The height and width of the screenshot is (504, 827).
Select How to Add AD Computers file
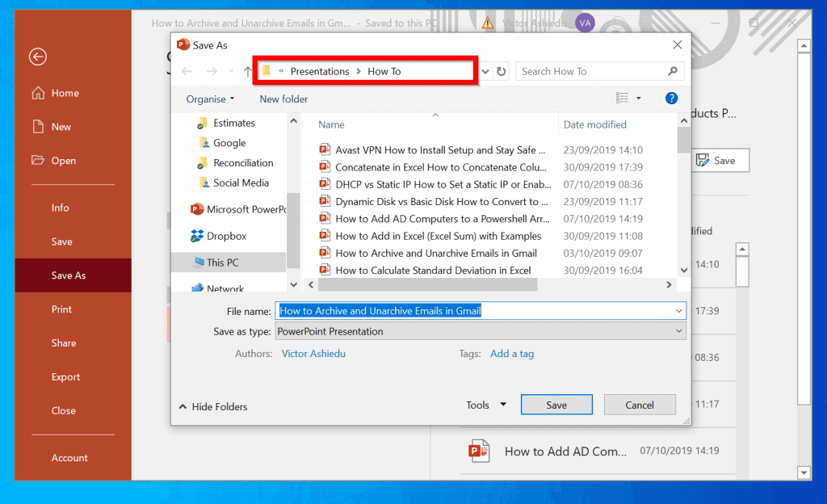pos(434,219)
